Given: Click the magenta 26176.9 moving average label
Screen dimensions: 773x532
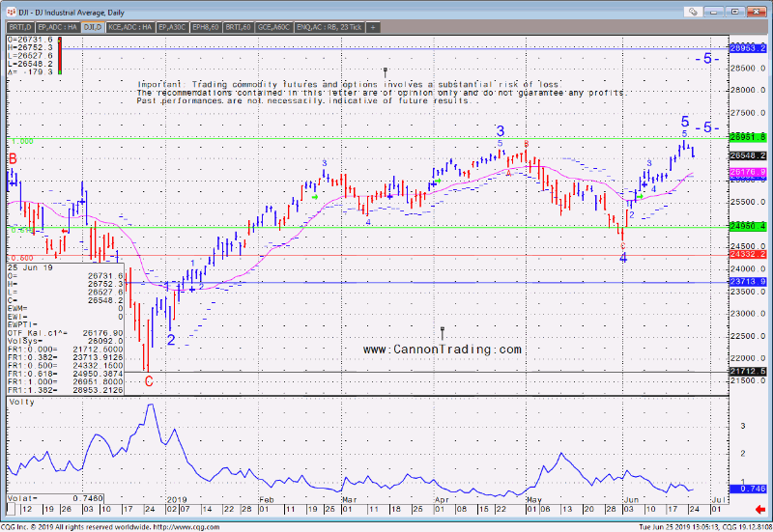Looking at the screenshot, I should tap(748, 172).
